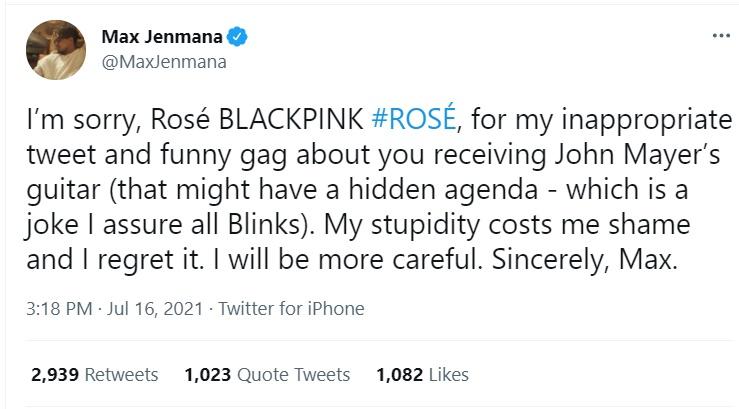Click the 3:18 PM timestamp
This screenshot has height=409, width=739.
pyautogui.click(x=63, y=308)
